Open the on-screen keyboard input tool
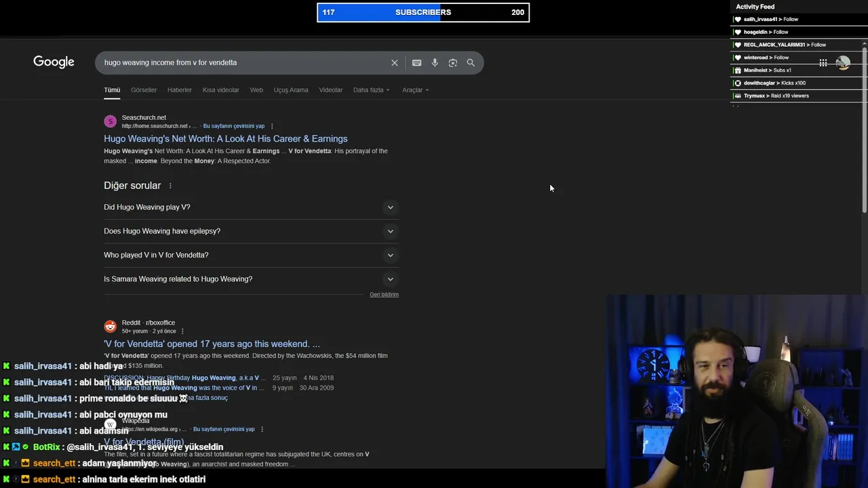This screenshot has height=488, width=868. click(416, 62)
